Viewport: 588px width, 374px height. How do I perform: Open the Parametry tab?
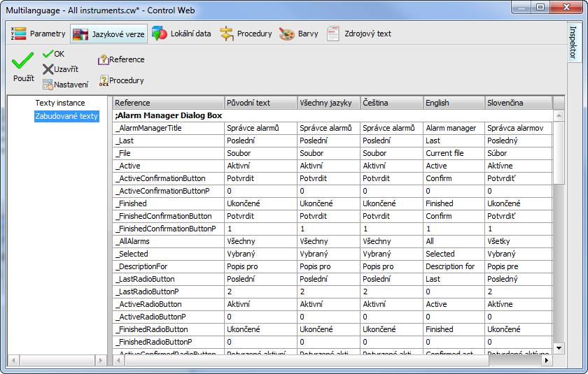(38, 34)
